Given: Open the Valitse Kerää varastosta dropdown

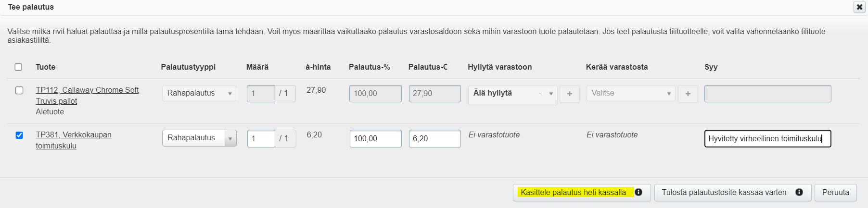Looking at the screenshot, I should pos(630,93).
